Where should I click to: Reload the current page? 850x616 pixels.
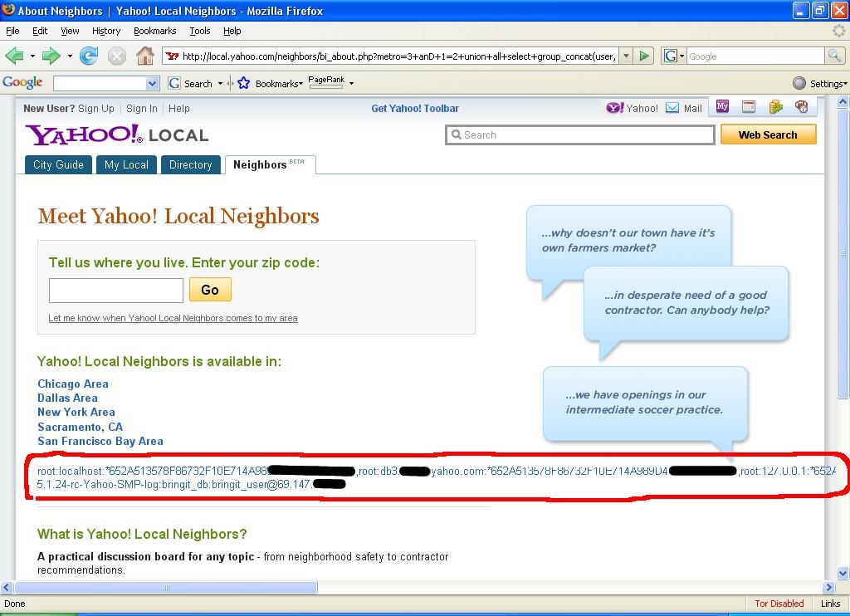[88, 56]
